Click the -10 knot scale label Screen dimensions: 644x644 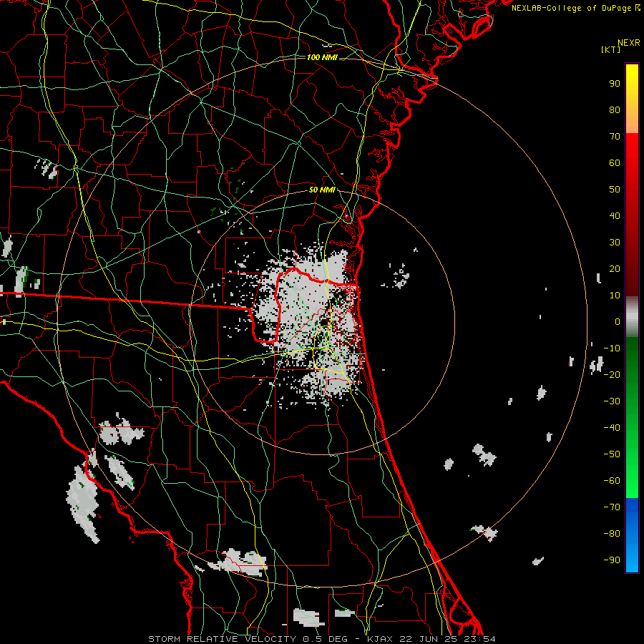612,348
